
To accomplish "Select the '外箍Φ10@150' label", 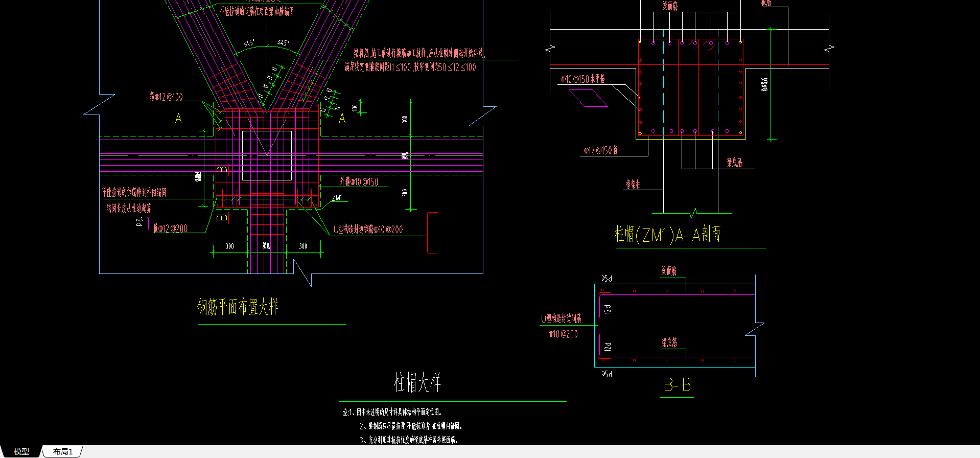I will 359,181.
